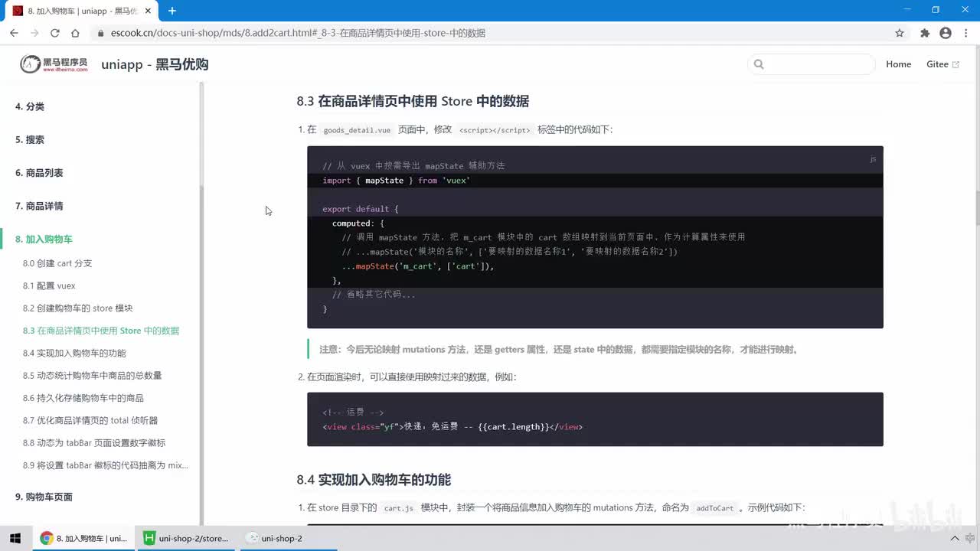The image size is (980, 551).
Task: Bookmark this page with the star icon
Action: point(900,33)
